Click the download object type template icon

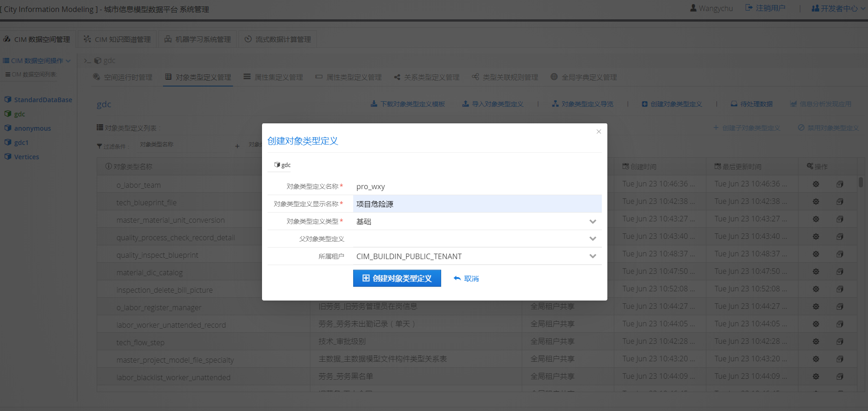coord(374,104)
